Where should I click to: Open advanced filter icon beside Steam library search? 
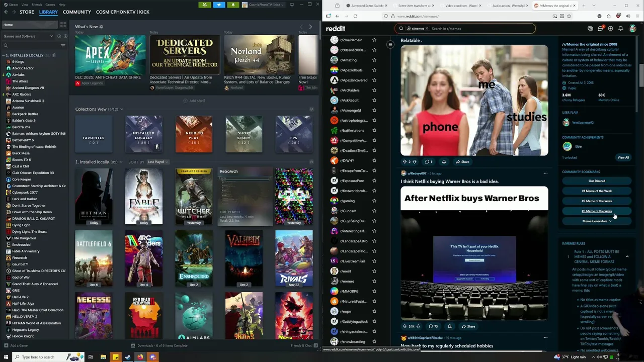[x=63, y=46]
